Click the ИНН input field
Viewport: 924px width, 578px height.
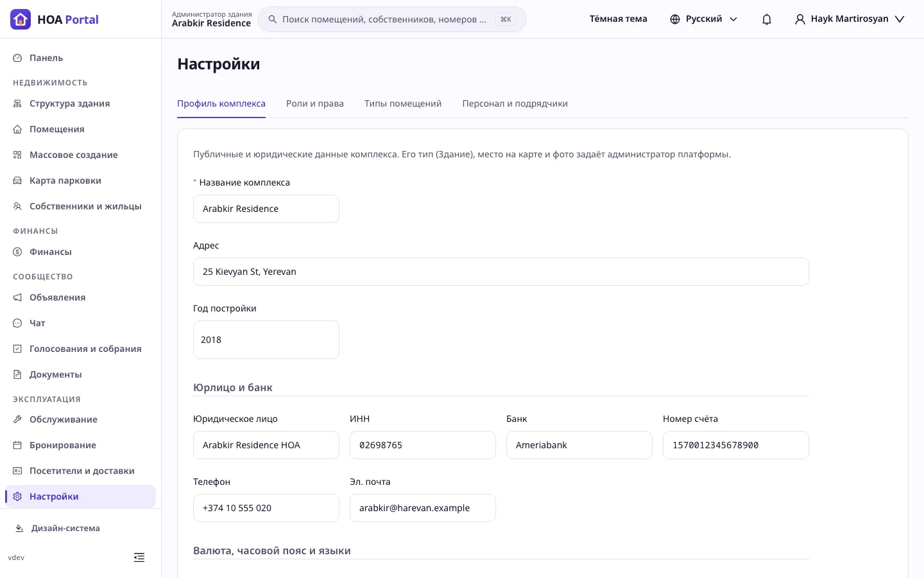point(423,445)
